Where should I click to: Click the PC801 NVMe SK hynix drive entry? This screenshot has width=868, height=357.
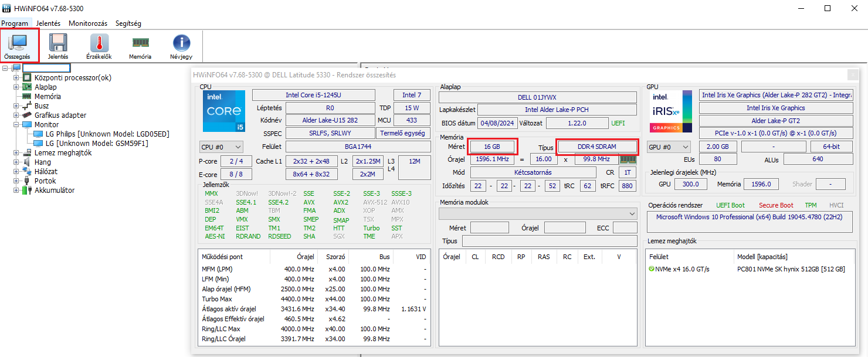click(x=791, y=269)
